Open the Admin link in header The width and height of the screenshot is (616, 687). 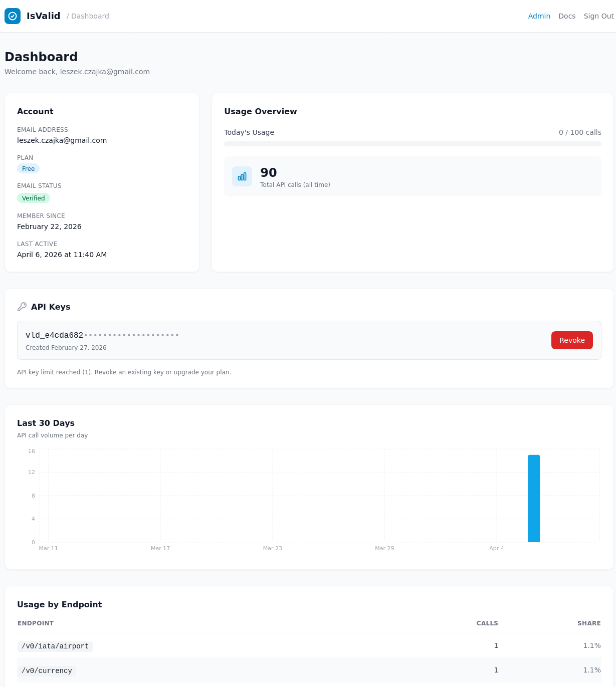tap(539, 16)
